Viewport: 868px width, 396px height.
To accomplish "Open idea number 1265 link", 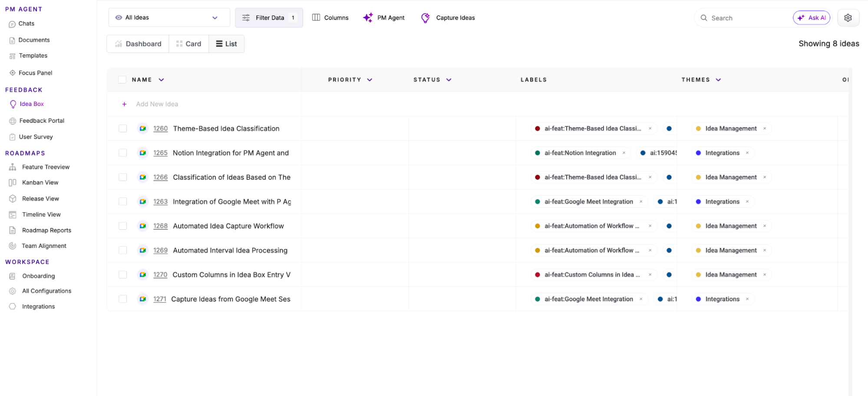I will pos(160,153).
